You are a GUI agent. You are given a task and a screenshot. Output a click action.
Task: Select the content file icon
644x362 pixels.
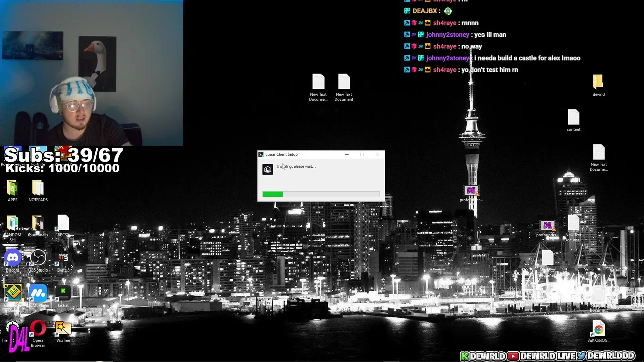[x=573, y=121]
